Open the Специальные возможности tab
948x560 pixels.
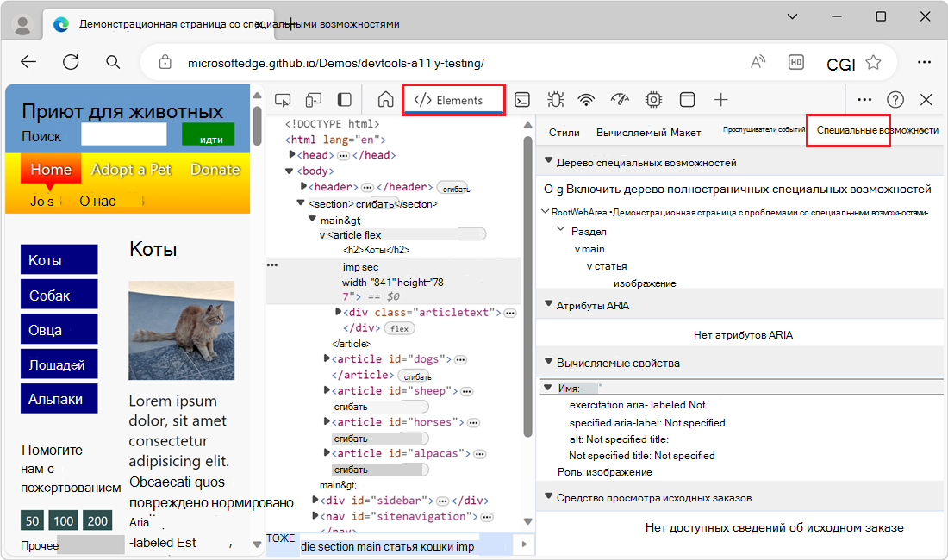coord(877,130)
